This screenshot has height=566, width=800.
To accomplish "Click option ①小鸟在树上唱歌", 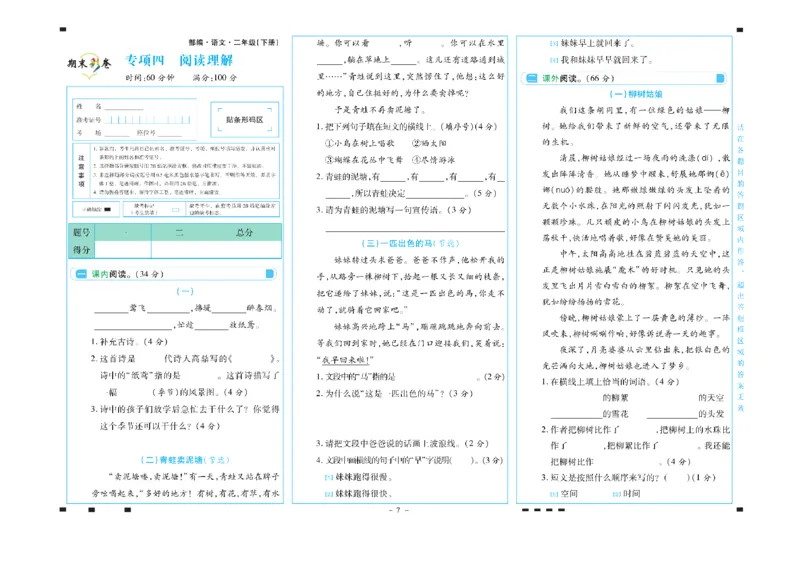I will coord(360,143).
